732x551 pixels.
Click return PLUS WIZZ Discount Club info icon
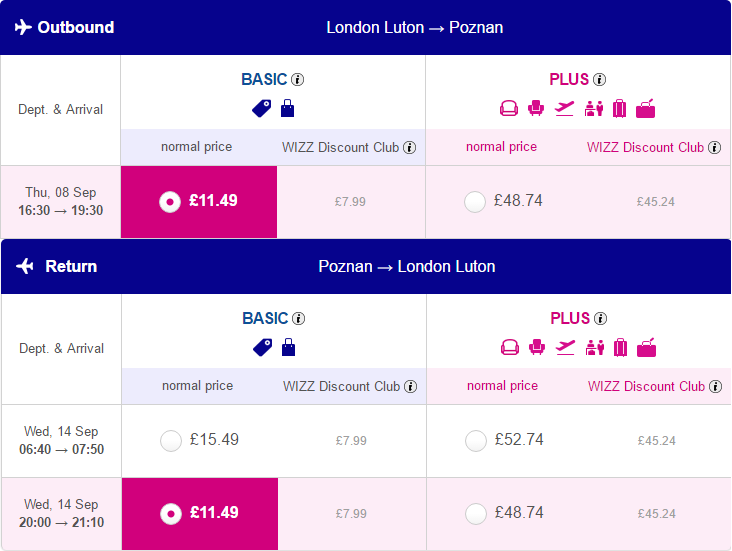pyautogui.click(x=715, y=387)
